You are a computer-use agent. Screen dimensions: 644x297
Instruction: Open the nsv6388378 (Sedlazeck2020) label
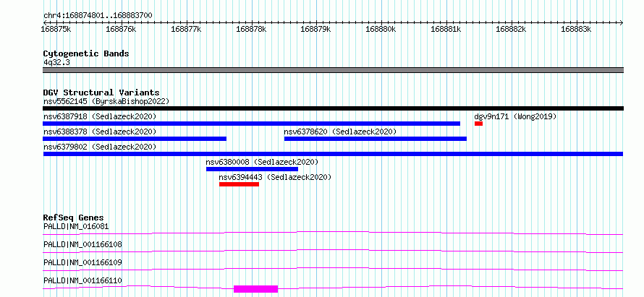point(100,132)
